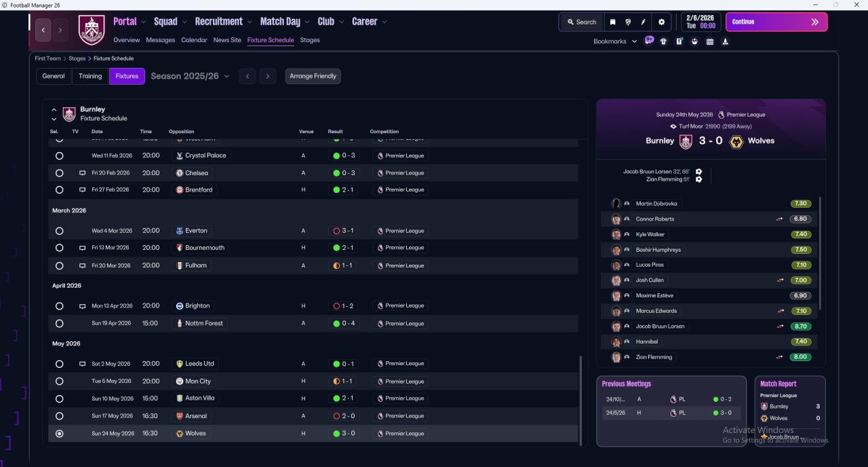Open the calendar shortcut icon
The image size is (868, 467).
pos(710,41)
